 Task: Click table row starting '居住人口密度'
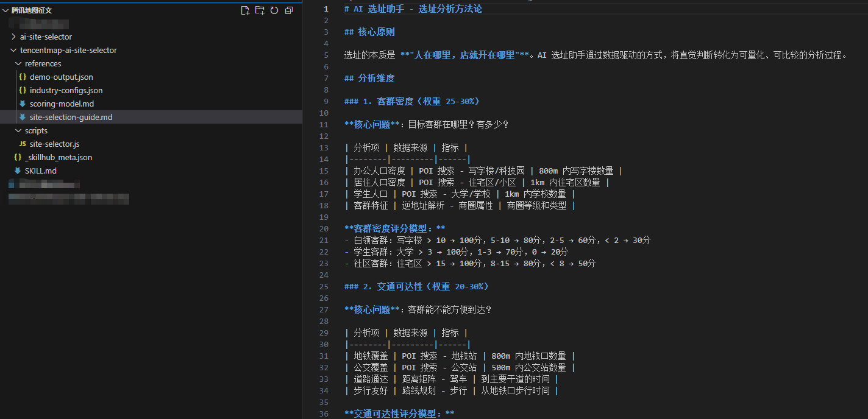point(477,183)
